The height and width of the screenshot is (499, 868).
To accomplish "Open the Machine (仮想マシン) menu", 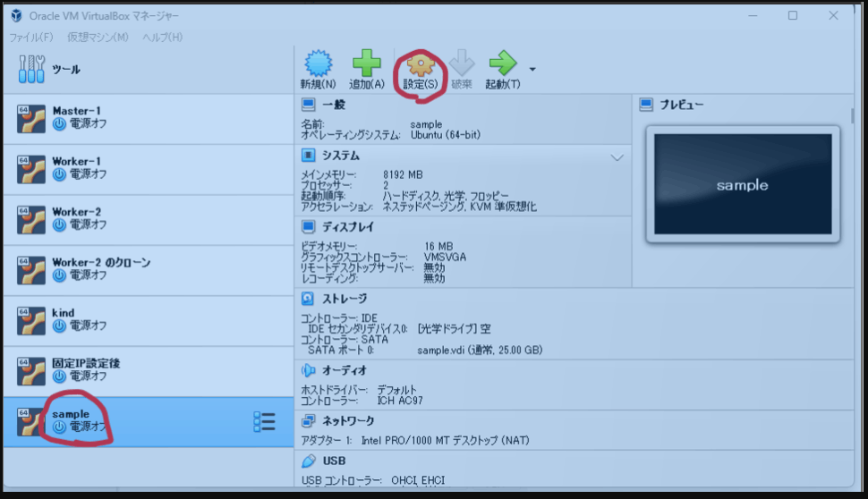I will tap(98, 37).
